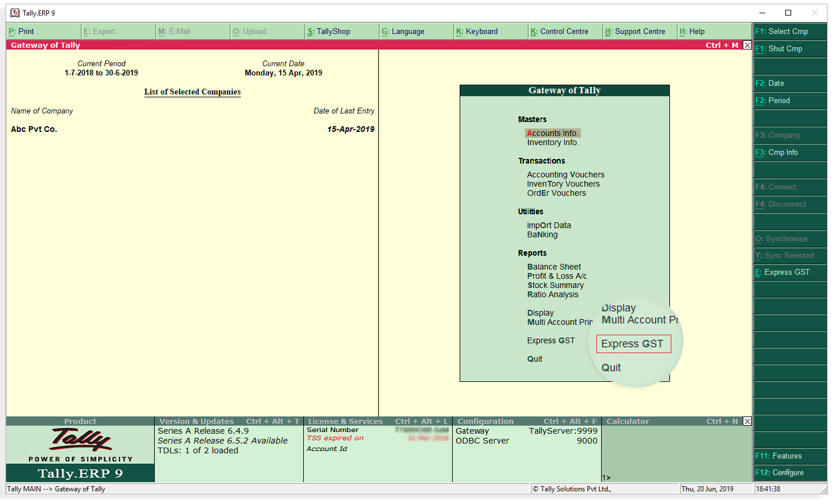Open the License & Services panel header

pyautogui.click(x=378, y=421)
